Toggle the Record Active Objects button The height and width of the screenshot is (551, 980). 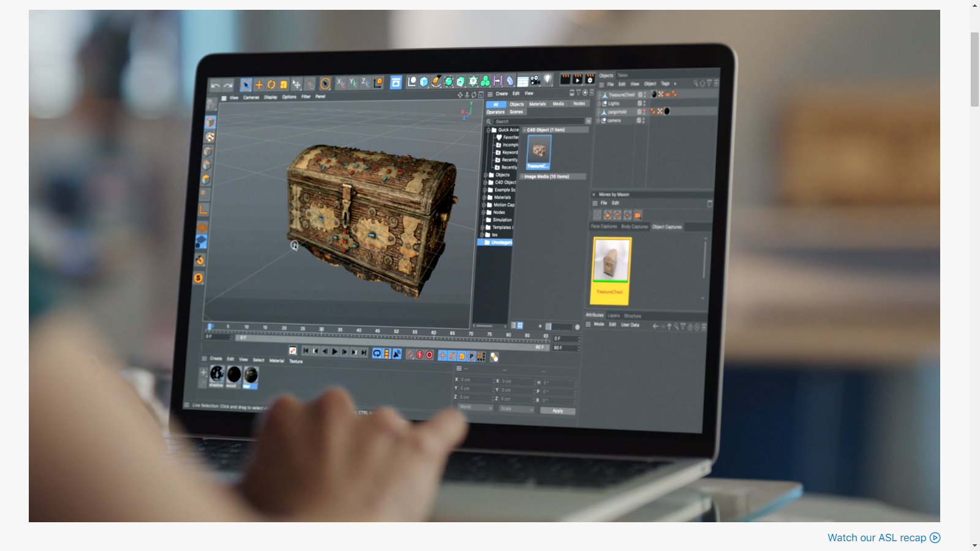pos(410,354)
